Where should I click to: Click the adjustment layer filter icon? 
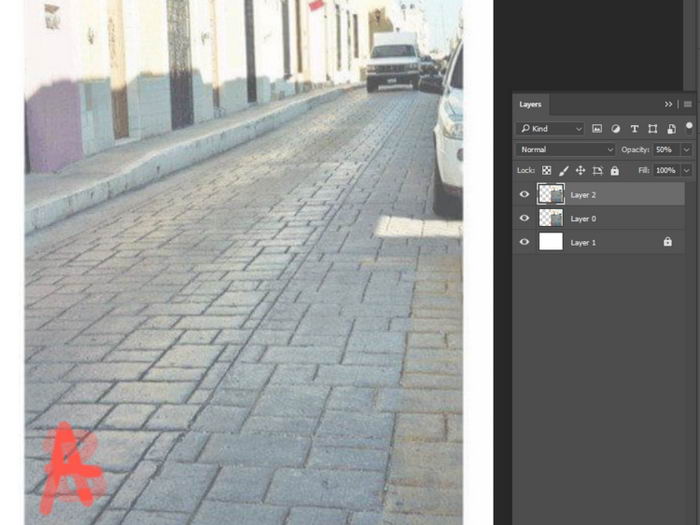point(615,129)
